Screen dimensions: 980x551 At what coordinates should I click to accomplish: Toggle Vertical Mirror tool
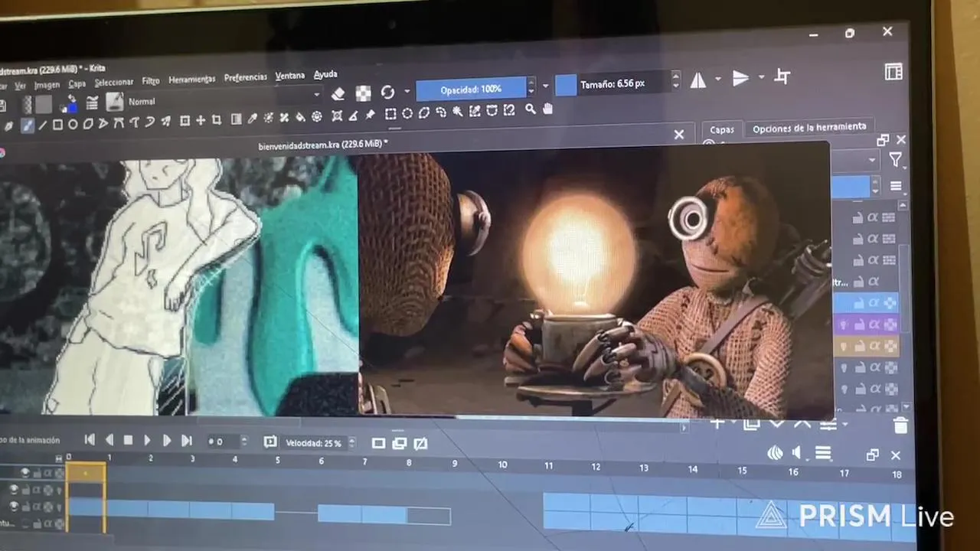pos(740,78)
